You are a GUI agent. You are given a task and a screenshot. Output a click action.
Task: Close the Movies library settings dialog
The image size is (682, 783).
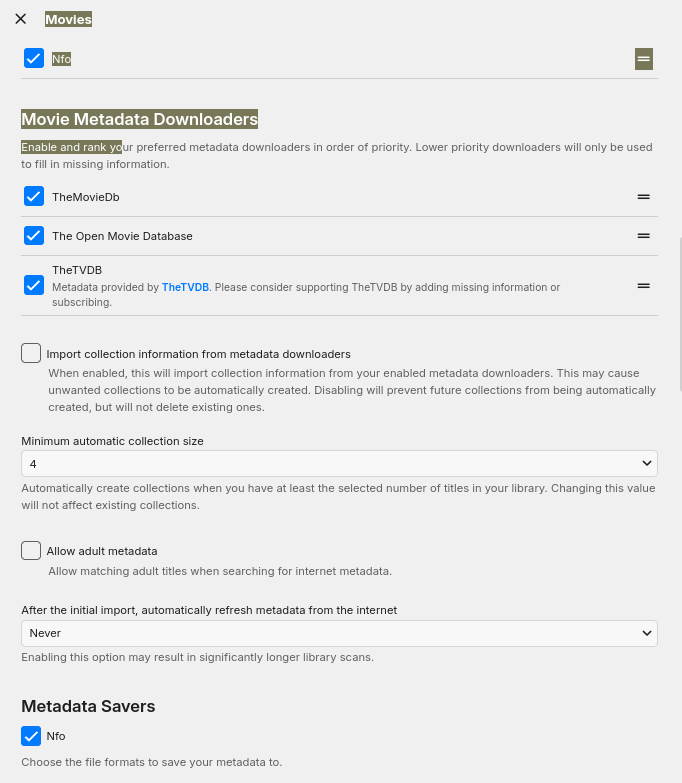[21, 19]
